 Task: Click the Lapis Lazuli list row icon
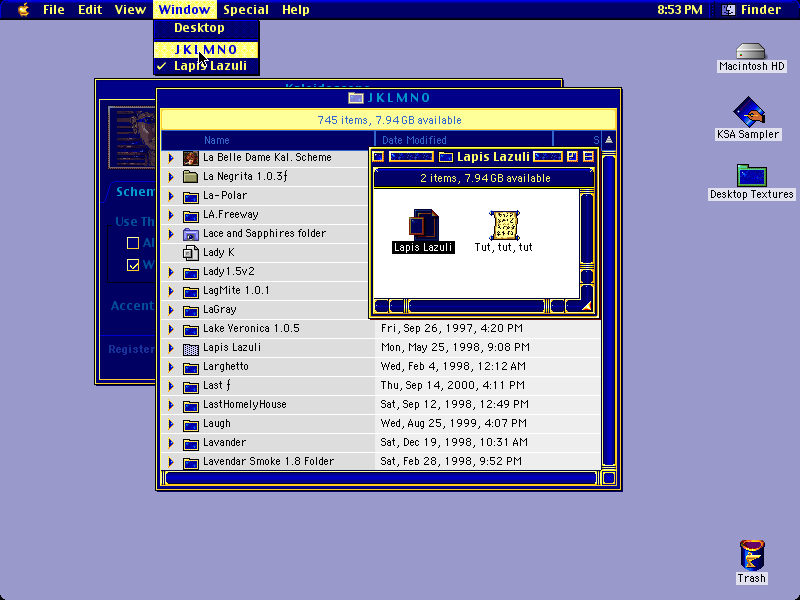[190, 348]
